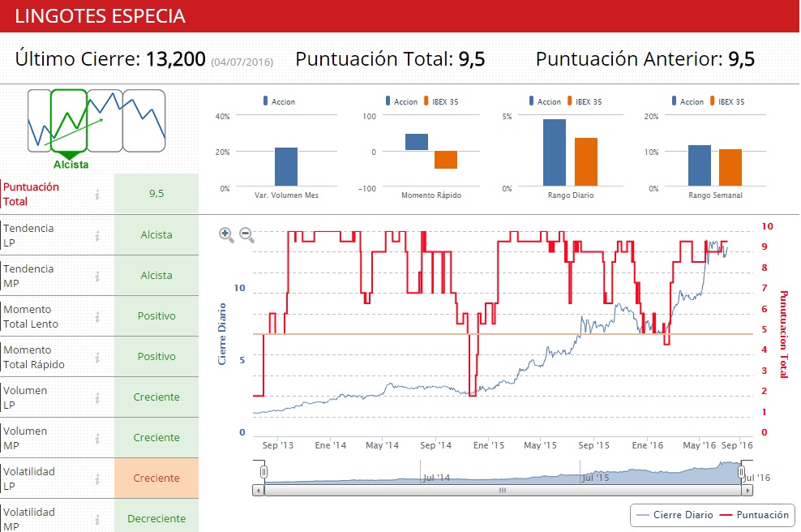Open info icon for Volatilidad MP

(x=97, y=519)
